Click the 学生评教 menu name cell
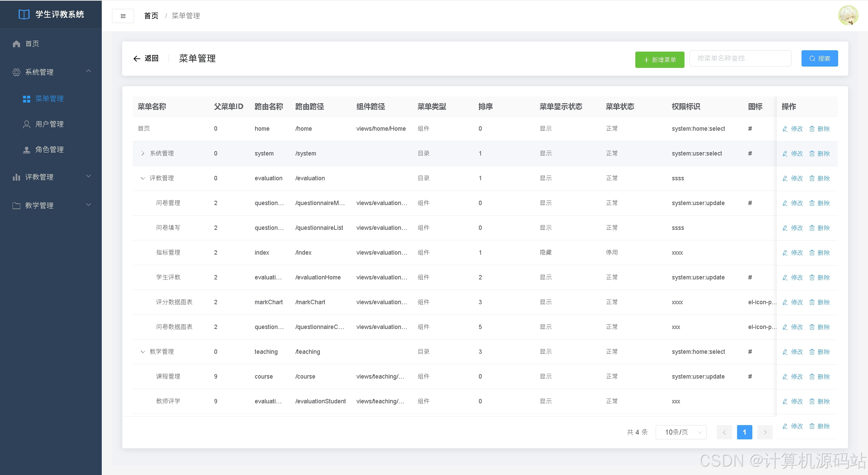 [x=168, y=277]
